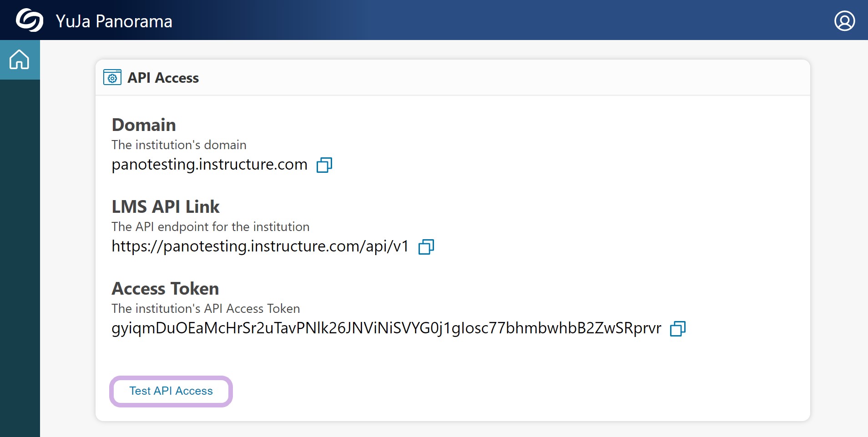Click the panotesting.instructure.com domain value
This screenshot has height=437, width=868.
210,164
